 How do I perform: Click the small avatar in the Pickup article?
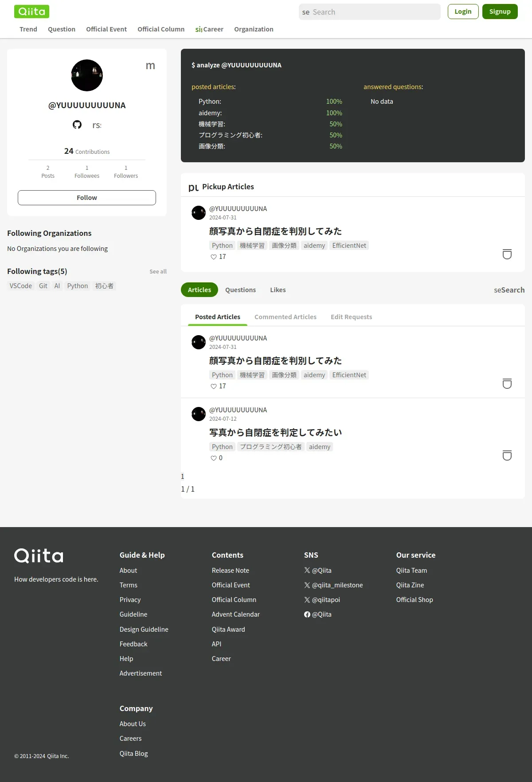click(x=199, y=213)
